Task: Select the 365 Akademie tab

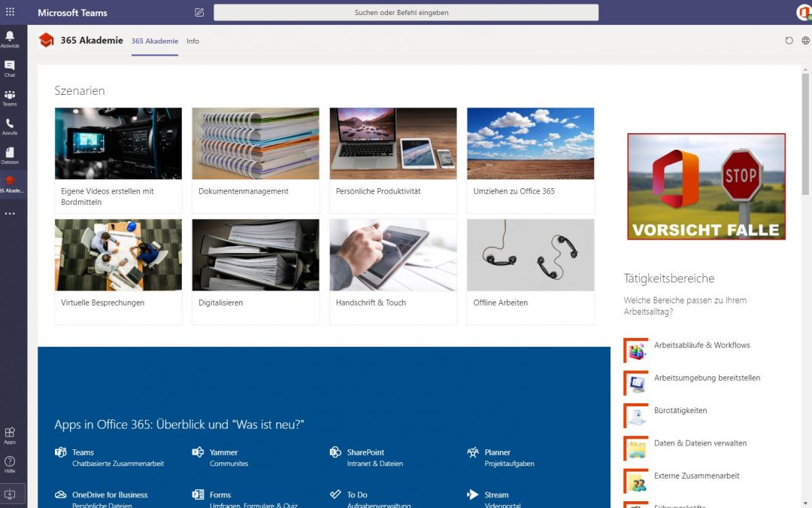Action: pyautogui.click(x=154, y=41)
